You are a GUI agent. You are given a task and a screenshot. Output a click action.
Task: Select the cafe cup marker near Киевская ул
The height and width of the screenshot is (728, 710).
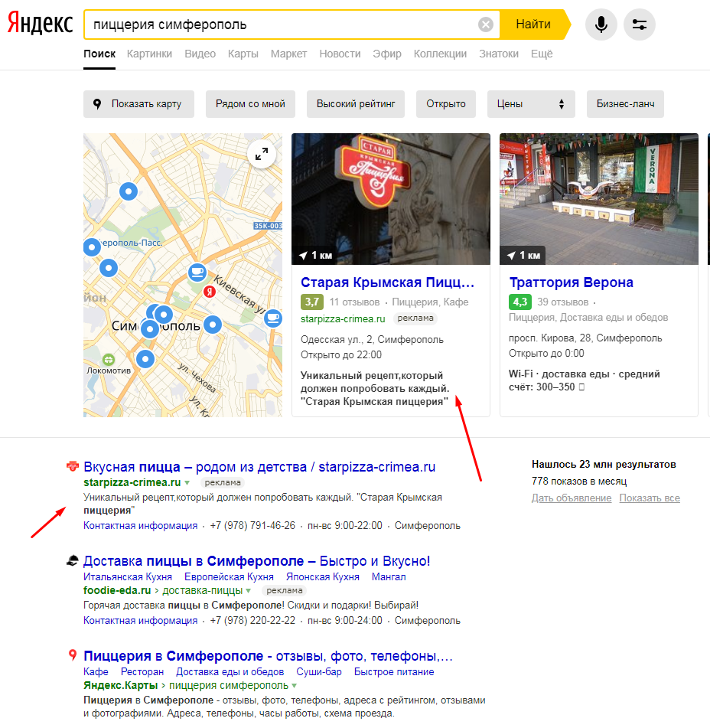click(197, 272)
